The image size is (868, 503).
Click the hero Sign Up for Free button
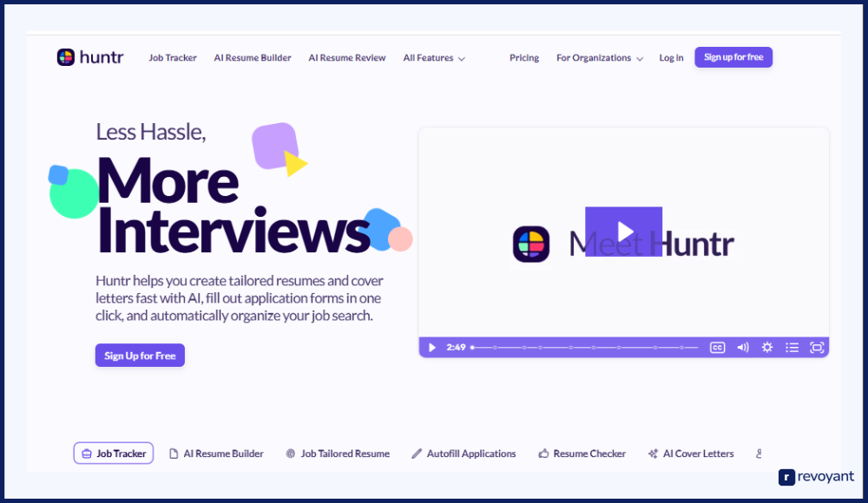pyautogui.click(x=140, y=356)
